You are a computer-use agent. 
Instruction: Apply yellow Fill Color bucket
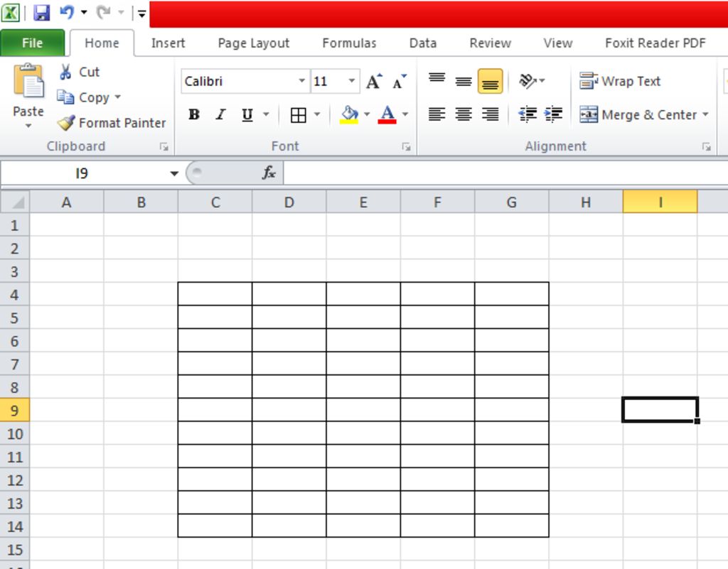tap(350, 114)
